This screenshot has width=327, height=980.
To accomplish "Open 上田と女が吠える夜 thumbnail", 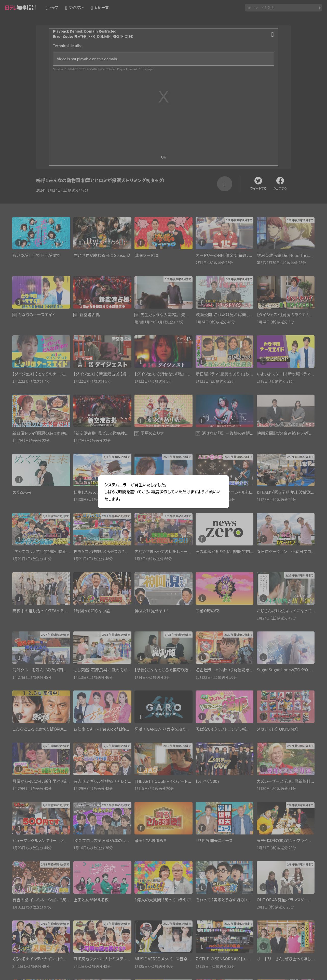I will pyautogui.click(x=102, y=878).
